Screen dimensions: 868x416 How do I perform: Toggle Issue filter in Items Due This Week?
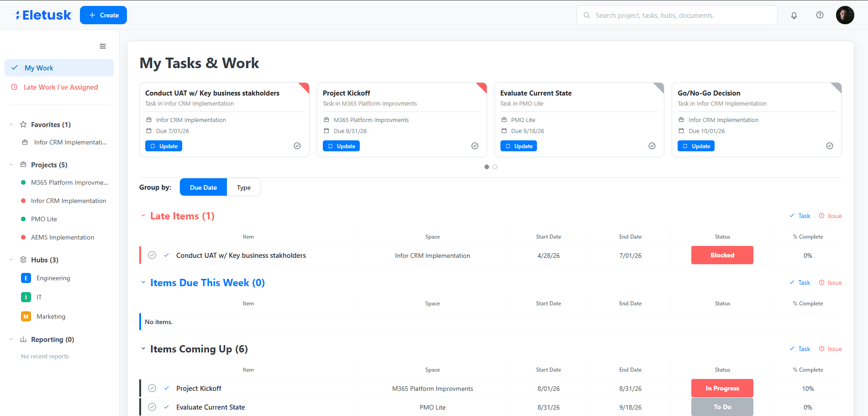pos(831,283)
